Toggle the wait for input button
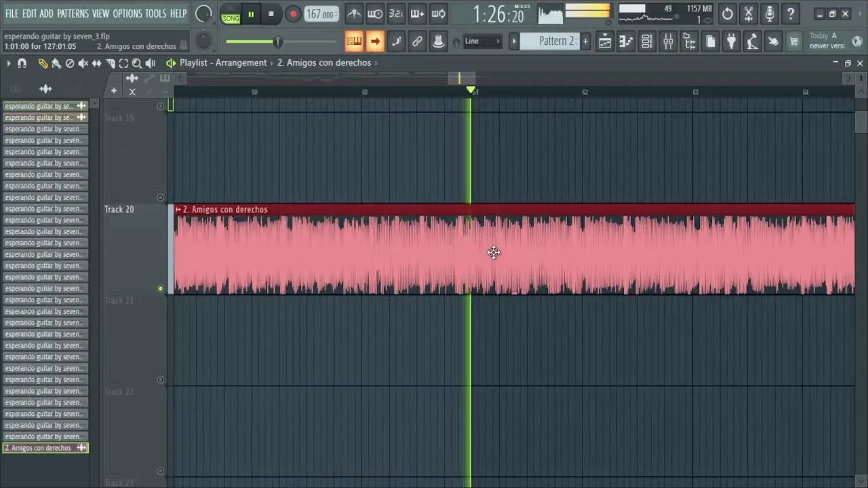The image size is (868, 488). tap(375, 14)
